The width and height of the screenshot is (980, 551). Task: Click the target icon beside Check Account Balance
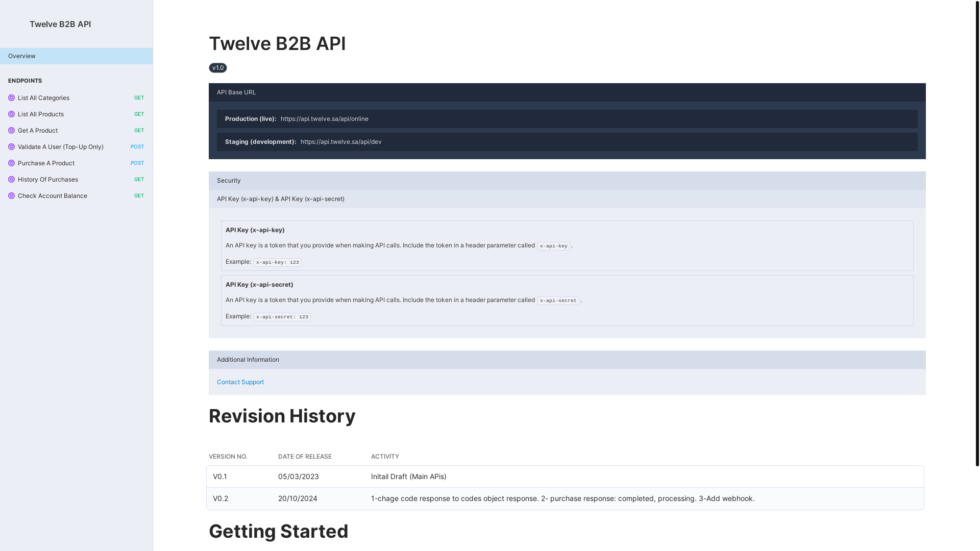11,196
